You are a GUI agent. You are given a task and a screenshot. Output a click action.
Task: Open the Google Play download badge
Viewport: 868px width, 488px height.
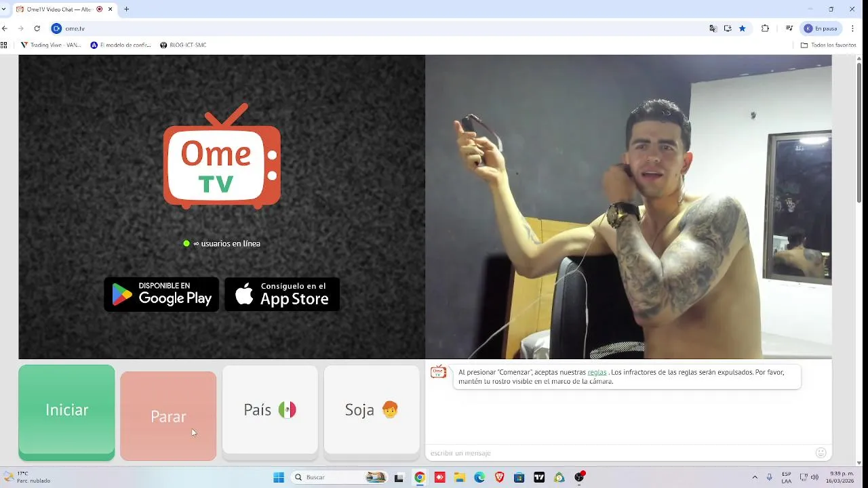[x=161, y=294]
